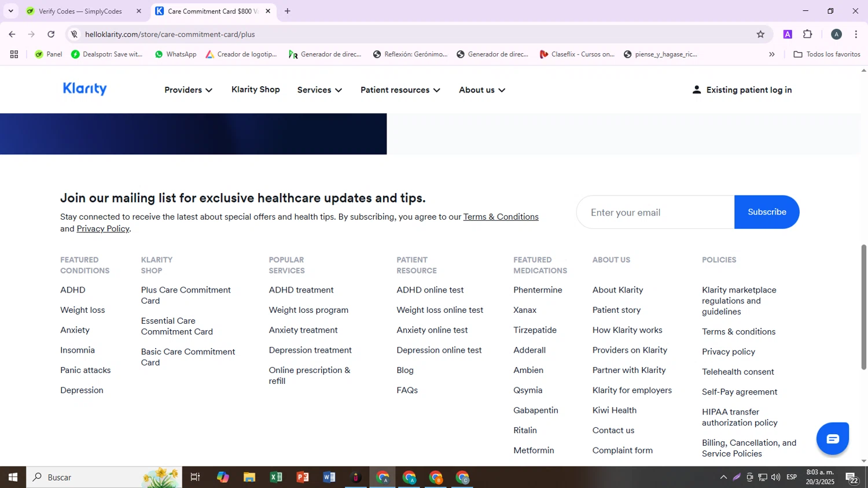868x488 pixels.
Task: Open the apps grid in bookmarks bar
Action: click(14, 54)
